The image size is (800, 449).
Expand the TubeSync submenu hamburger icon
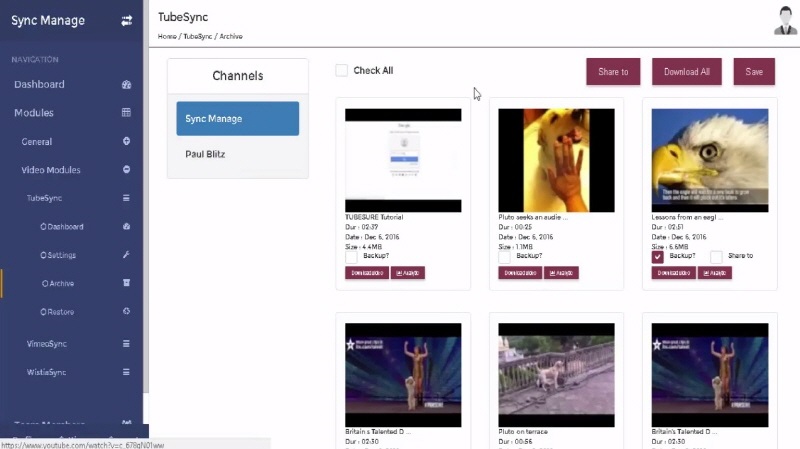click(126, 198)
